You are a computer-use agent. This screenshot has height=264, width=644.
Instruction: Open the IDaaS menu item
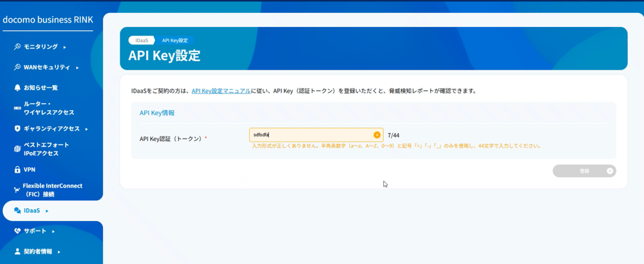[32, 211]
